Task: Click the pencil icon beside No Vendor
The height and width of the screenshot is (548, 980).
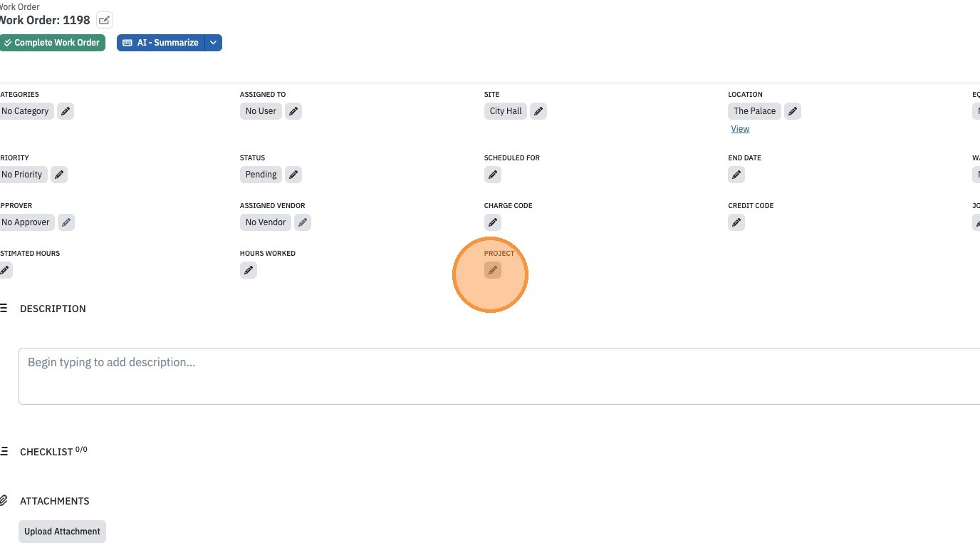Action: point(303,222)
